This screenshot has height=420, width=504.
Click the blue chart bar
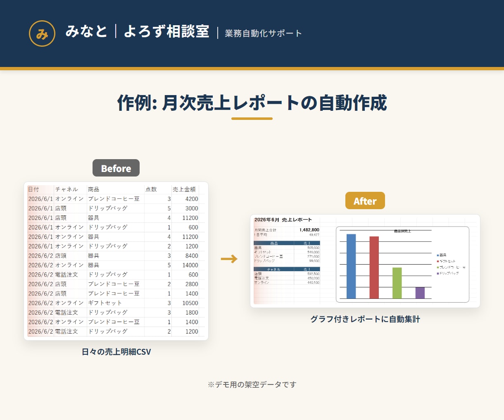point(351,266)
